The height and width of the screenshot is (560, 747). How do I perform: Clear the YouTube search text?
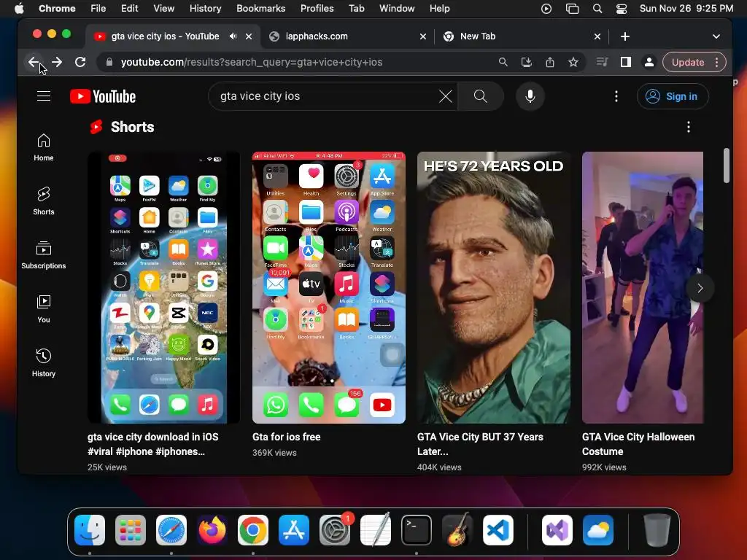(446, 96)
